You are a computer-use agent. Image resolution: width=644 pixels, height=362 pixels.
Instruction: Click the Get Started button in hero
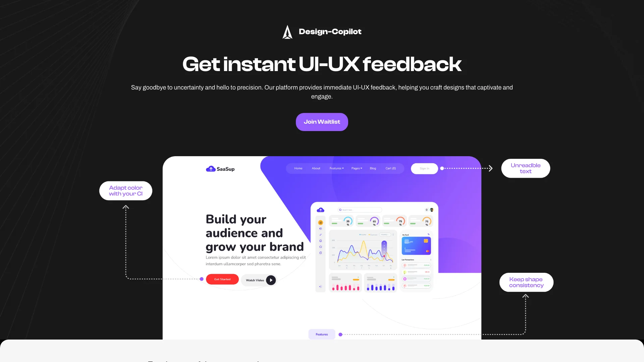point(222,279)
